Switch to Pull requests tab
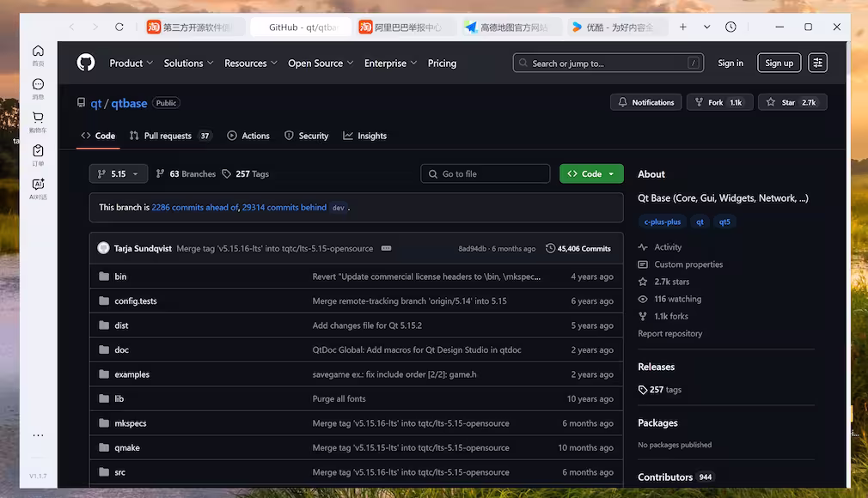 pyautogui.click(x=170, y=136)
